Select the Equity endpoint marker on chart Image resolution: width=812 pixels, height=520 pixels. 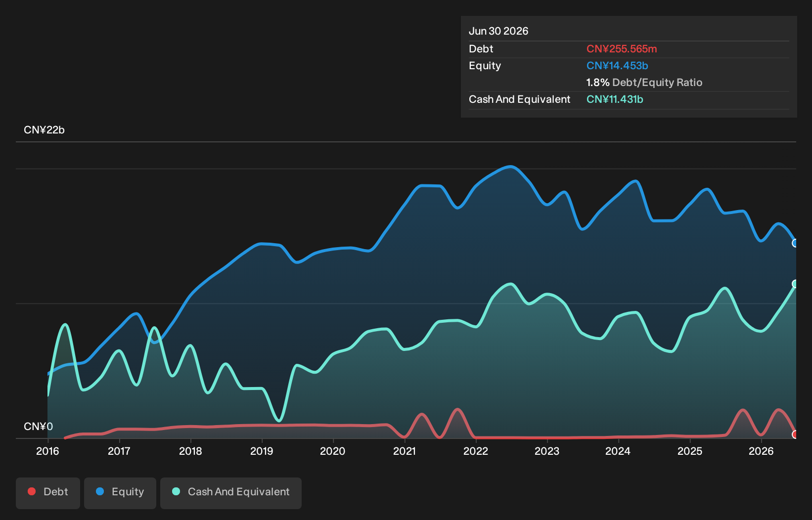pyautogui.click(x=795, y=243)
